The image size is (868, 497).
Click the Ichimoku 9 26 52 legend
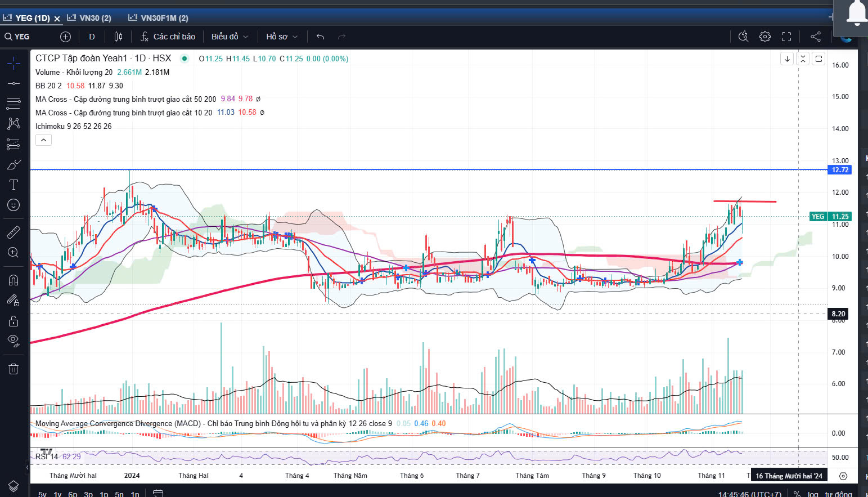click(x=73, y=126)
